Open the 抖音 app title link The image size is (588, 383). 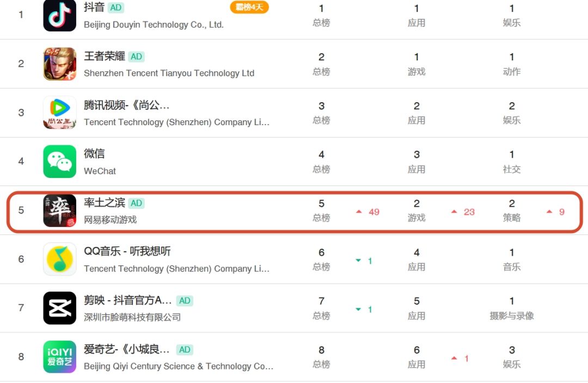(94, 7)
